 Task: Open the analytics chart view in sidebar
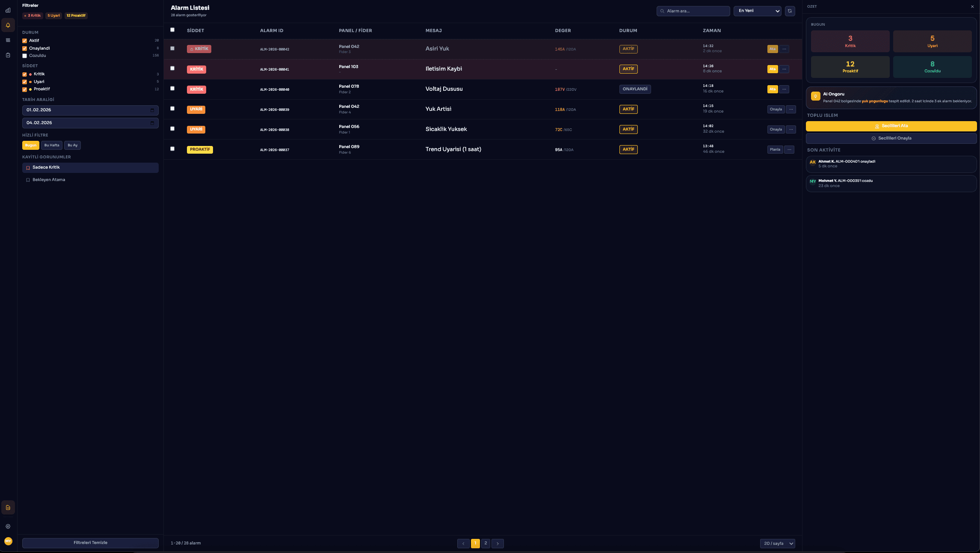[8, 10]
